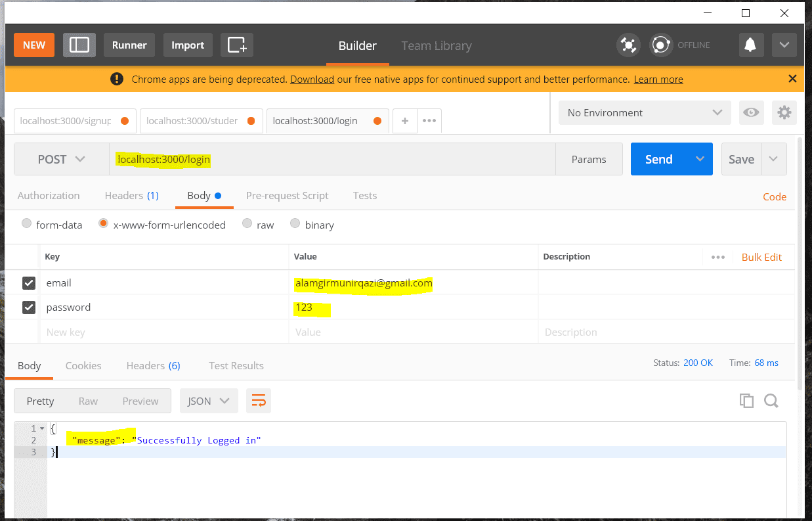Toggle line wrap icon beside JSON
This screenshot has height=521, width=812.
coord(259,401)
